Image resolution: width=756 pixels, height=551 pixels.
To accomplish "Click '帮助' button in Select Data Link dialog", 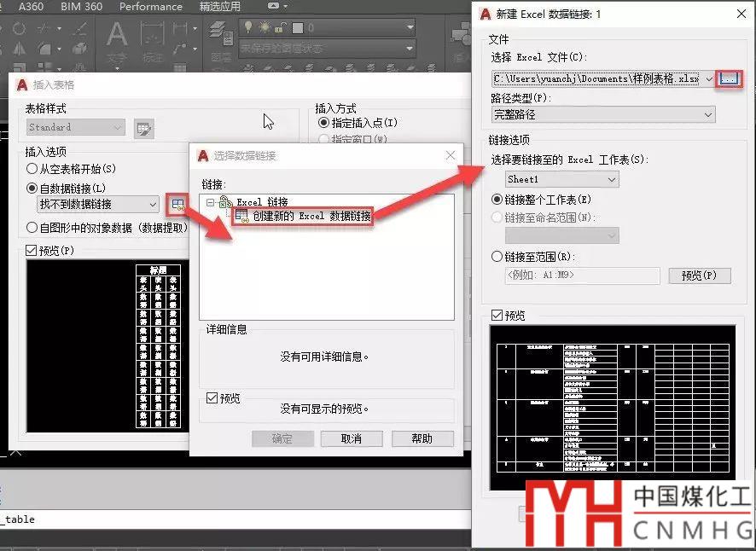I will coord(422,438).
